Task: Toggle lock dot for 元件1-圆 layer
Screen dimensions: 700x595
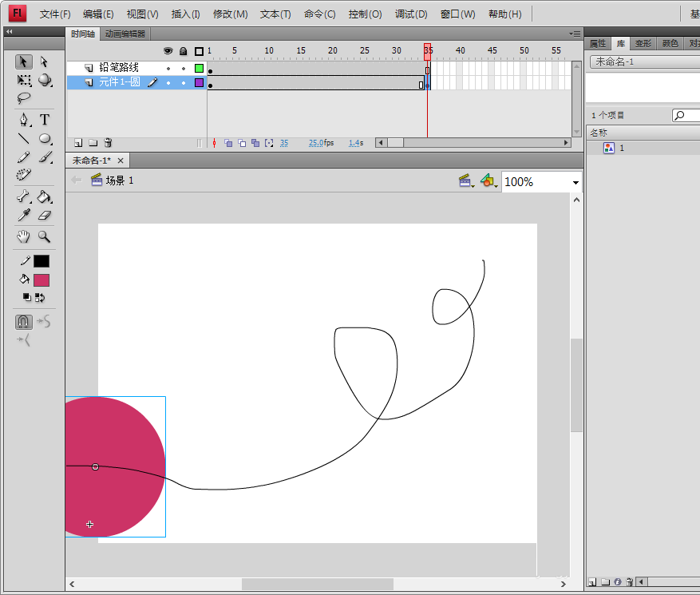Action: point(183,82)
